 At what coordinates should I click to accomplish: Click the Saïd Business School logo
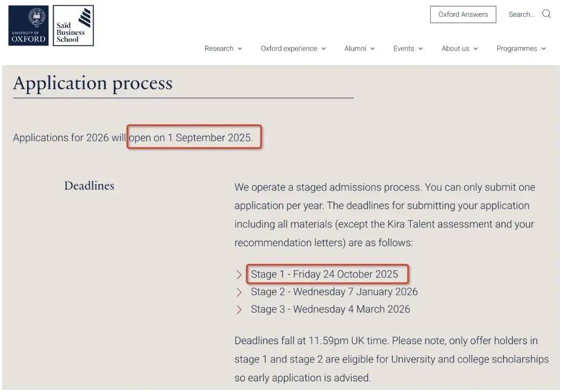[73, 24]
